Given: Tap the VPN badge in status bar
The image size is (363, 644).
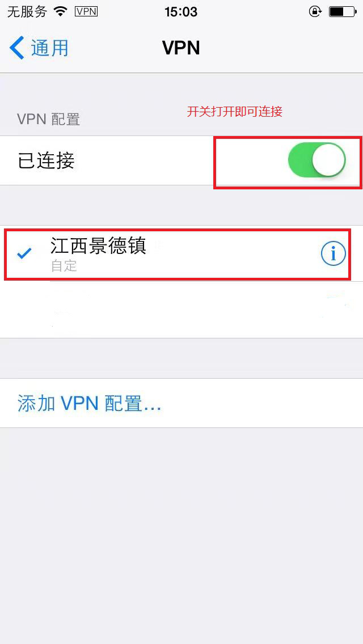Looking at the screenshot, I should [86, 12].
